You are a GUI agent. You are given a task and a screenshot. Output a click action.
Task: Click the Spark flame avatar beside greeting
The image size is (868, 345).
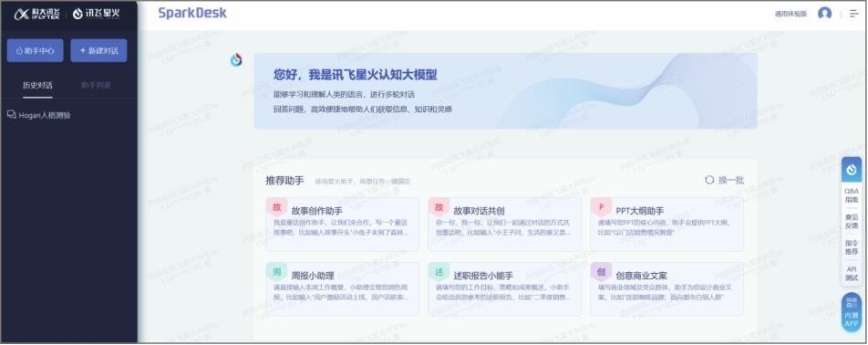[236, 60]
